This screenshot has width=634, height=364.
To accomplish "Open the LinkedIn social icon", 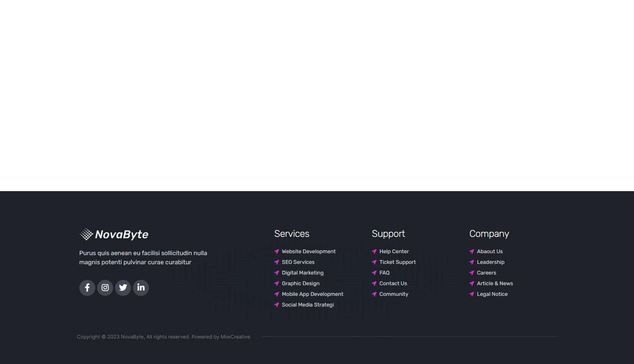I will [141, 288].
